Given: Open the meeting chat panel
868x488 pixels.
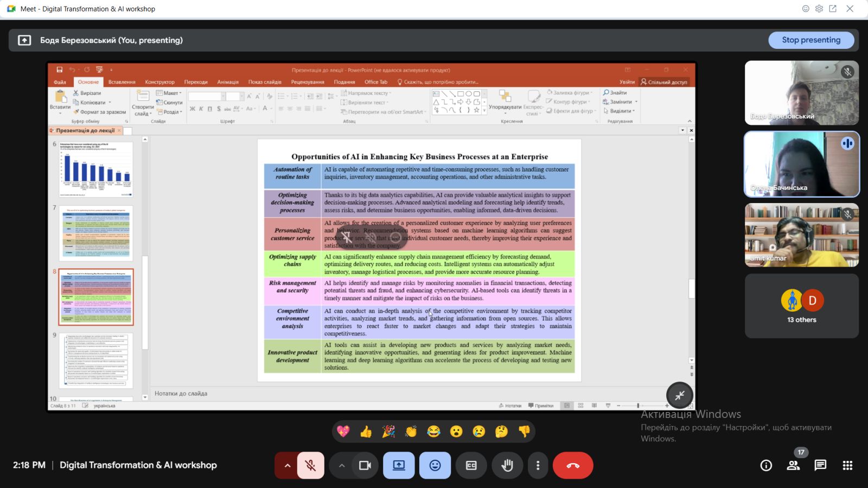Looking at the screenshot, I should tap(820, 465).
